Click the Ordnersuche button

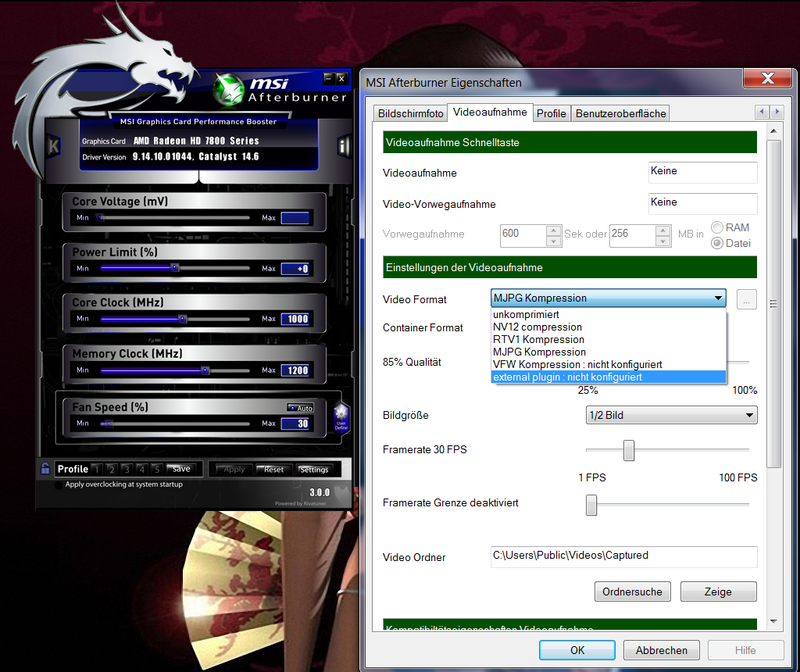coord(633,592)
